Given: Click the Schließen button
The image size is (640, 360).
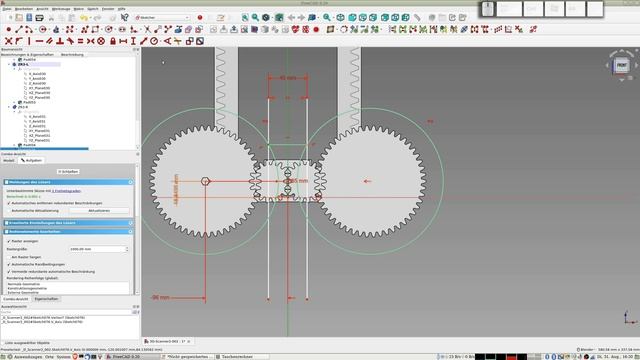Looking at the screenshot, I should (x=68, y=171).
